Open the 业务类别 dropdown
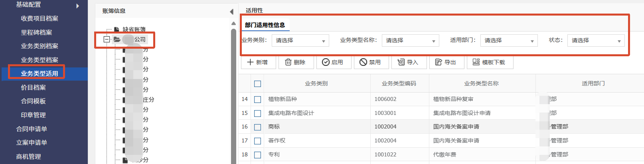The height and width of the screenshot is (164, 644). pos(300,40)
